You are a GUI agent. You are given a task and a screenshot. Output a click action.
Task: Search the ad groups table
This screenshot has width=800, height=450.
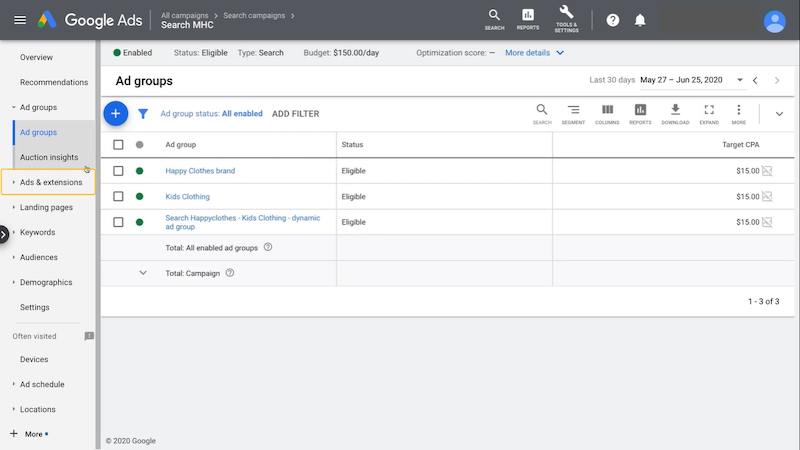[x=542, y=114]
